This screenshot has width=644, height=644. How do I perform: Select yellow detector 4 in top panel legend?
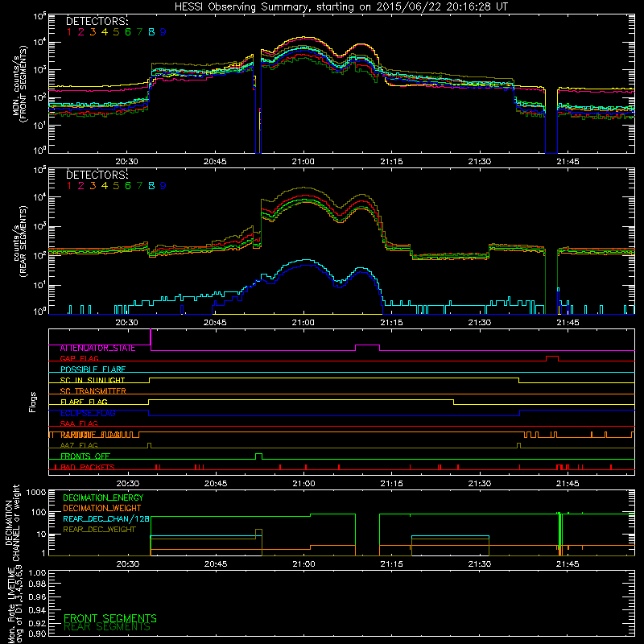point(105,32)
